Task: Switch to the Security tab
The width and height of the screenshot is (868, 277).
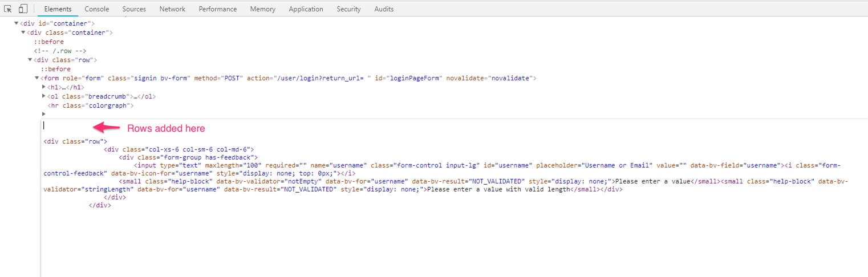Action: (x=348, y=9)
